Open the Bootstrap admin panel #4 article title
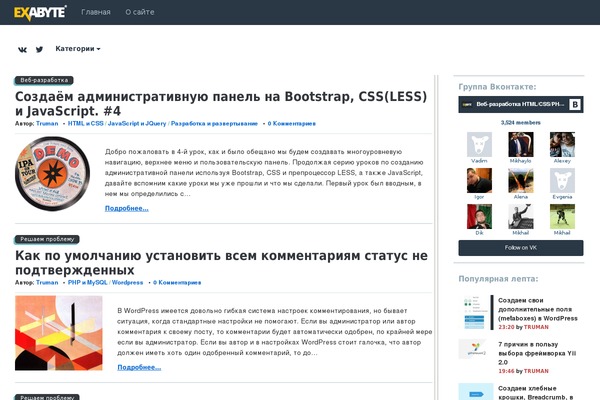This screenshot has height=400, width=600. (221, 104)
